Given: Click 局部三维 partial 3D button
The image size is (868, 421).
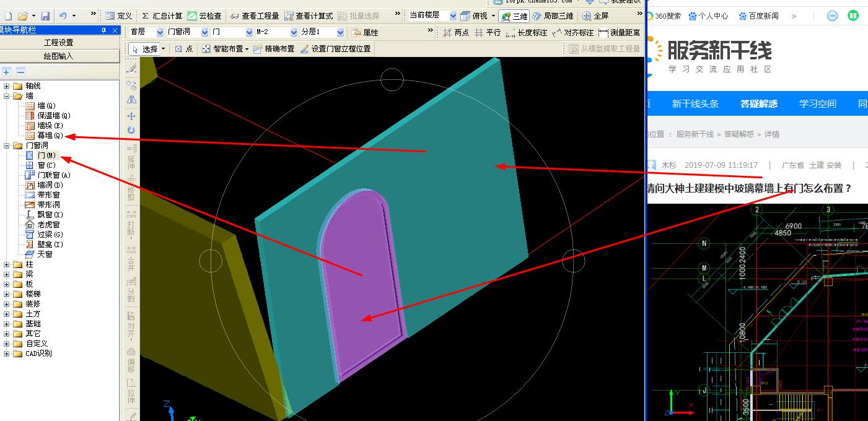Looking at the screenshot, I should 553,15.
